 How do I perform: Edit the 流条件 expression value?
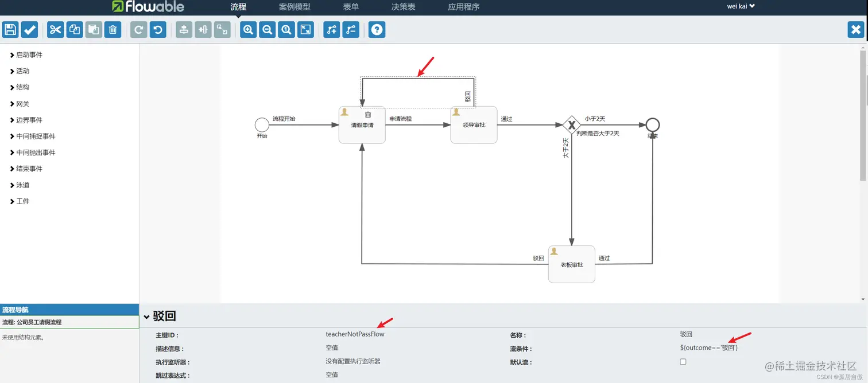click(x=709, y=348)
